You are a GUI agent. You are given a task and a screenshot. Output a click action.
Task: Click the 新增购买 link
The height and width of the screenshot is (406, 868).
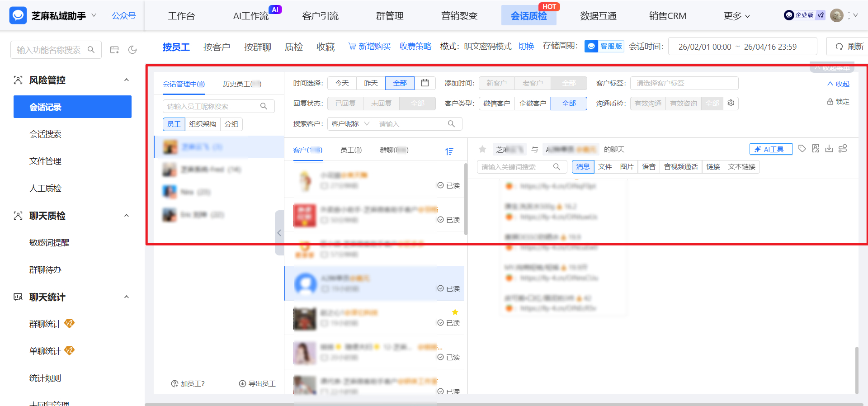tap(369, 47)
